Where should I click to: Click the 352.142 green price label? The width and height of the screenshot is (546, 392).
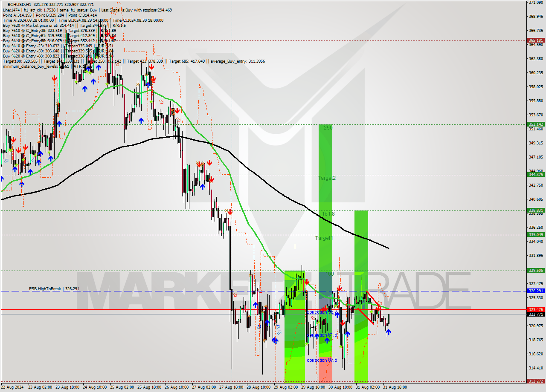(535, 124)
